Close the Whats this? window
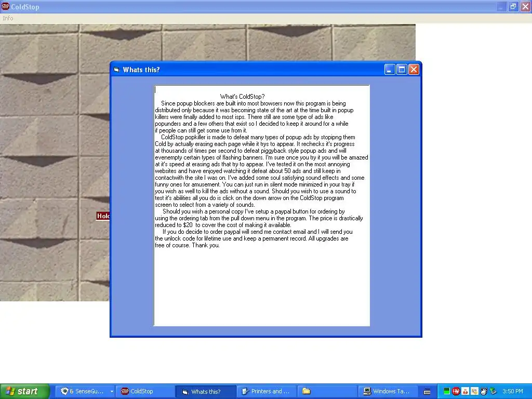Screen dimensions: 532x399 414,70
